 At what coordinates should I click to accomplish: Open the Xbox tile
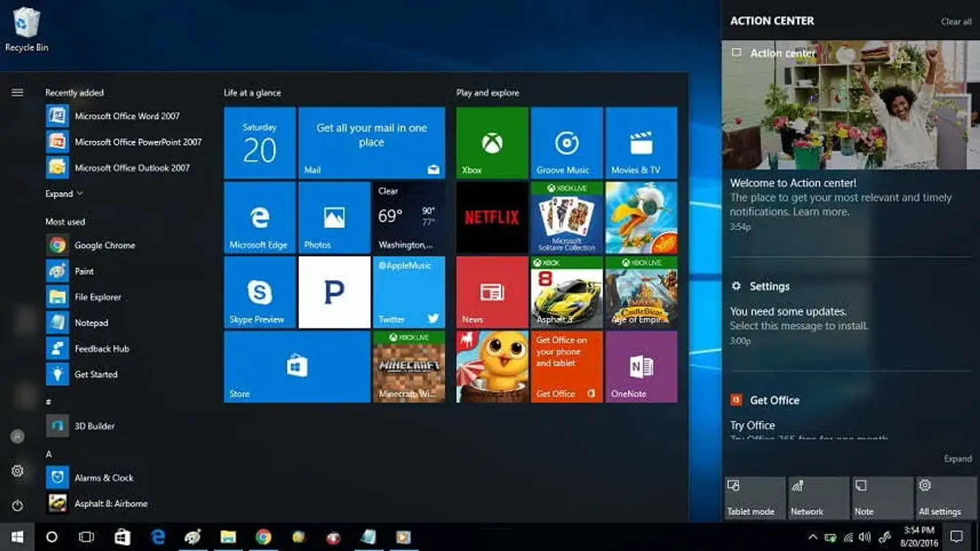click(492, 142)
